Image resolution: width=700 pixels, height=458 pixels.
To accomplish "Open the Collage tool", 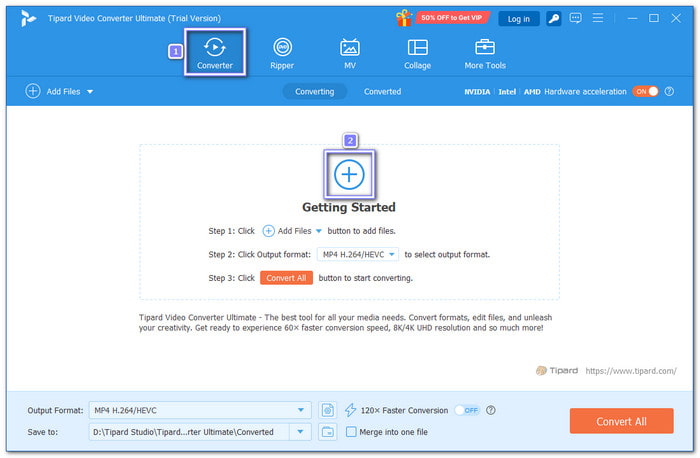I will [x=417, y=53].
